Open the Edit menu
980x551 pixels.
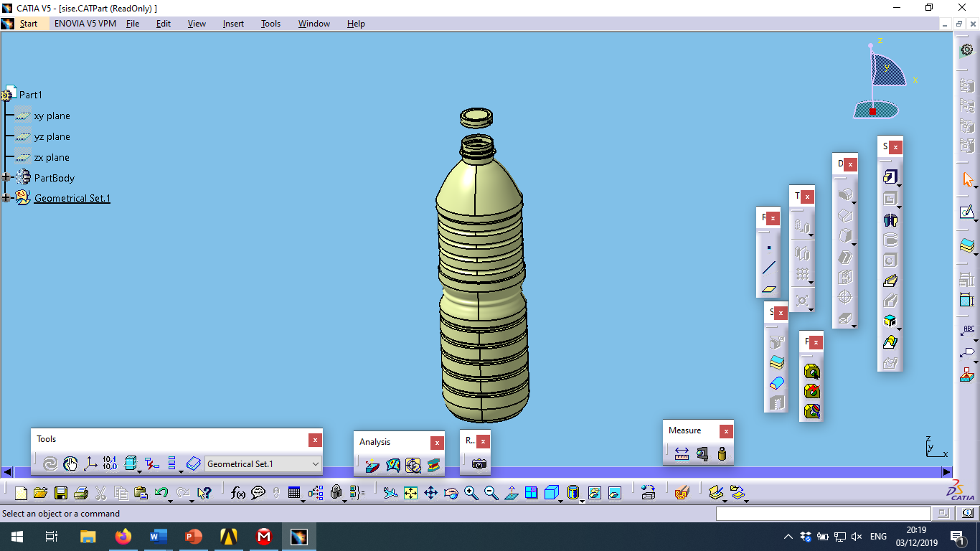(164, 24)
